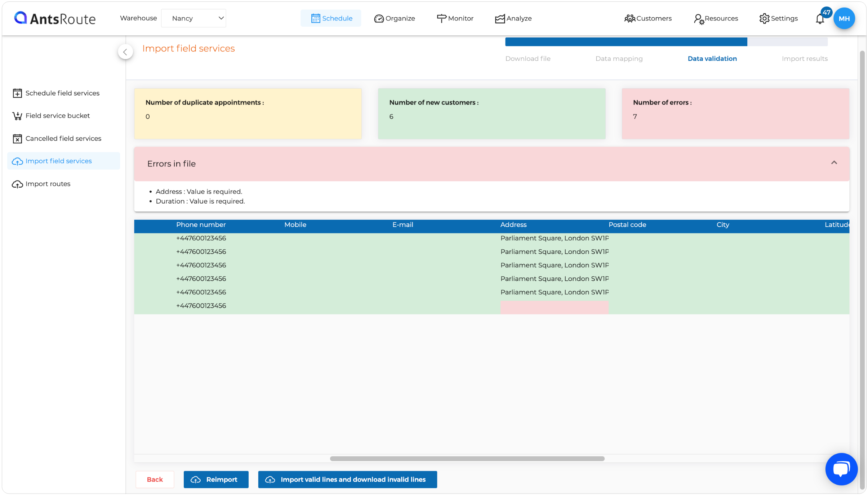868x495 pixels.
Task: Open Settings menu
Action: (778, 18)
